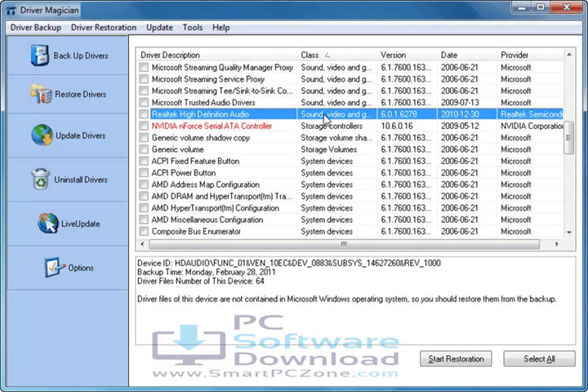
Task: Click NVIDIA Corporation provider cell
Action: click(x=532, y=126)
